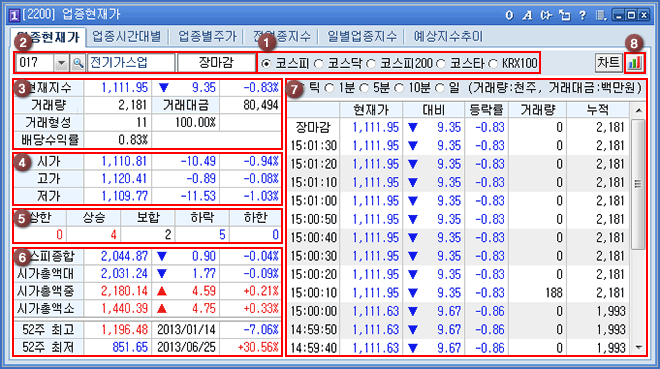
Task: Switch to the 업종시간대별 tab
Action: pos(127,37)
